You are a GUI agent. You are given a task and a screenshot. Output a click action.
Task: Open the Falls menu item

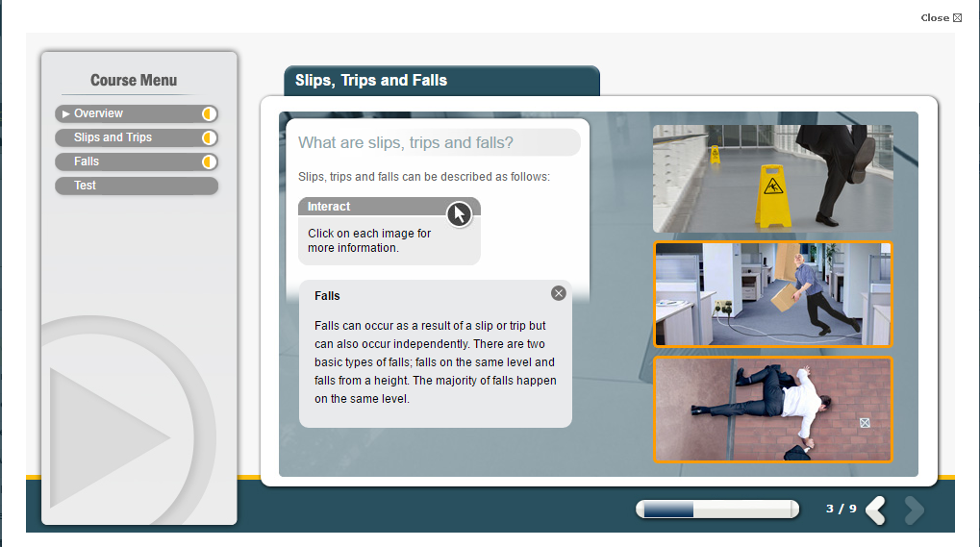[87, 162]
